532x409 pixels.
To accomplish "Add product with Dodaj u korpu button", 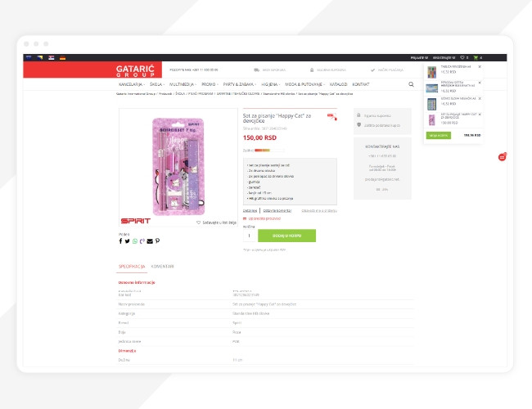I will [x=286, y=236].
